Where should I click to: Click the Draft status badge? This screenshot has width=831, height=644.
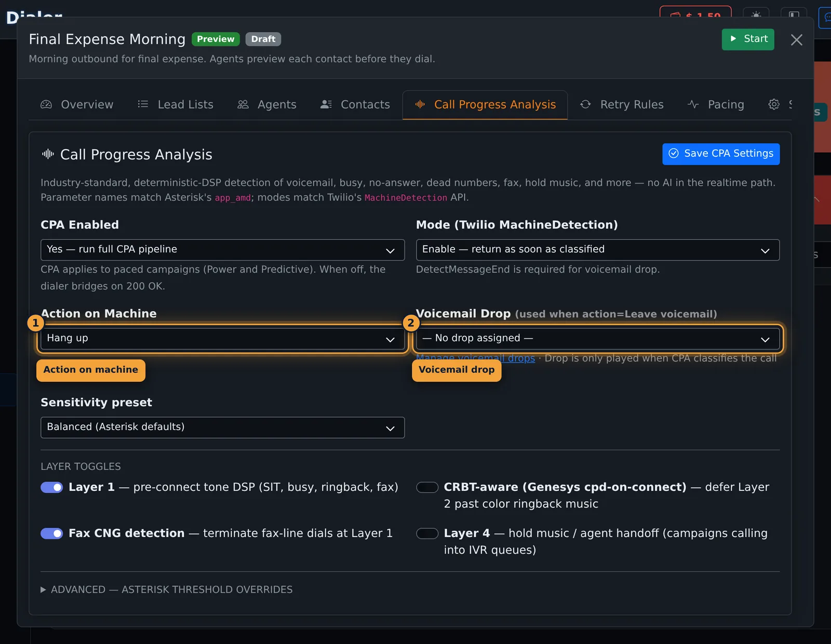point(263,39)
